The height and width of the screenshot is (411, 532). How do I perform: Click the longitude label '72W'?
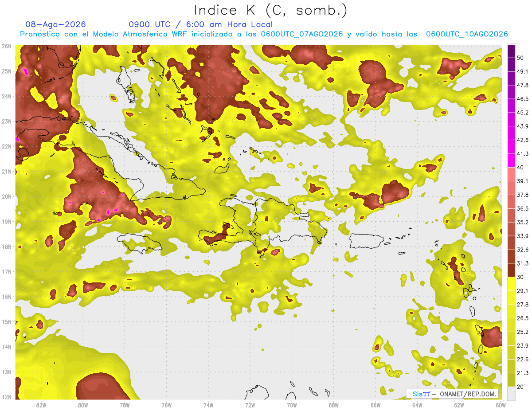click(x=250, y=405)
